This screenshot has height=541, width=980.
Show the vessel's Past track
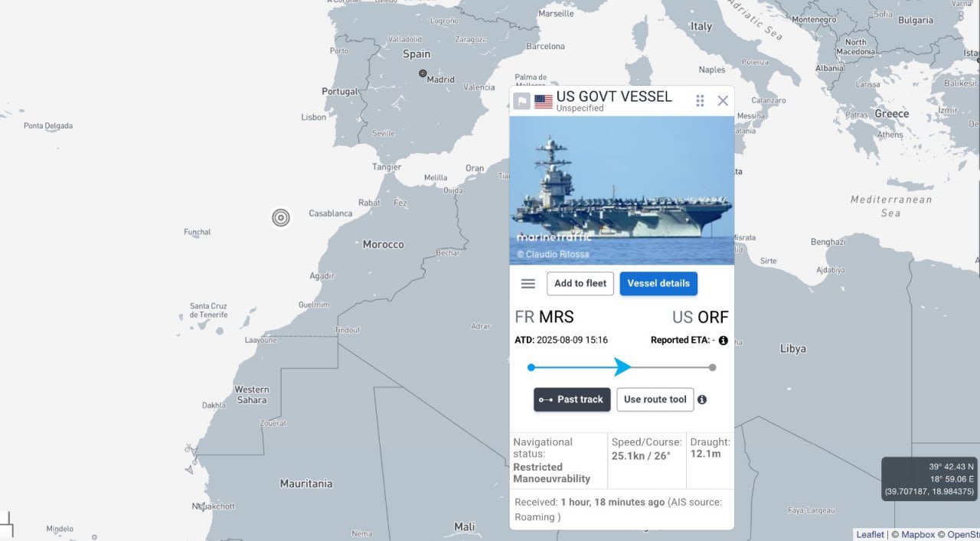[x=572, y=399]
